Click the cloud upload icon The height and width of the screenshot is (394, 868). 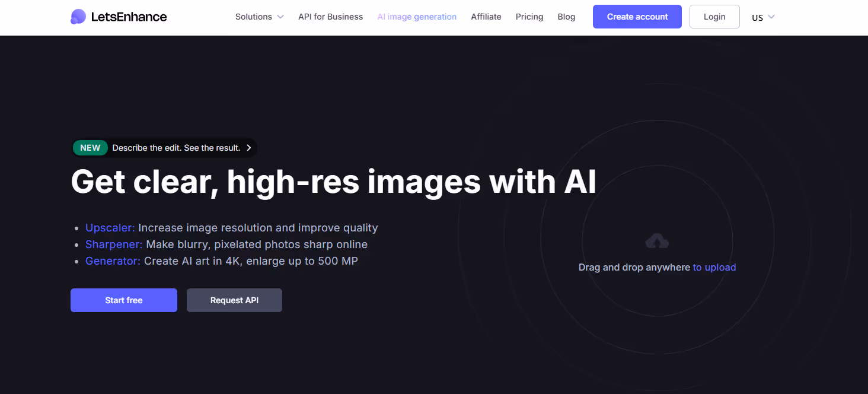click(657, 241)
